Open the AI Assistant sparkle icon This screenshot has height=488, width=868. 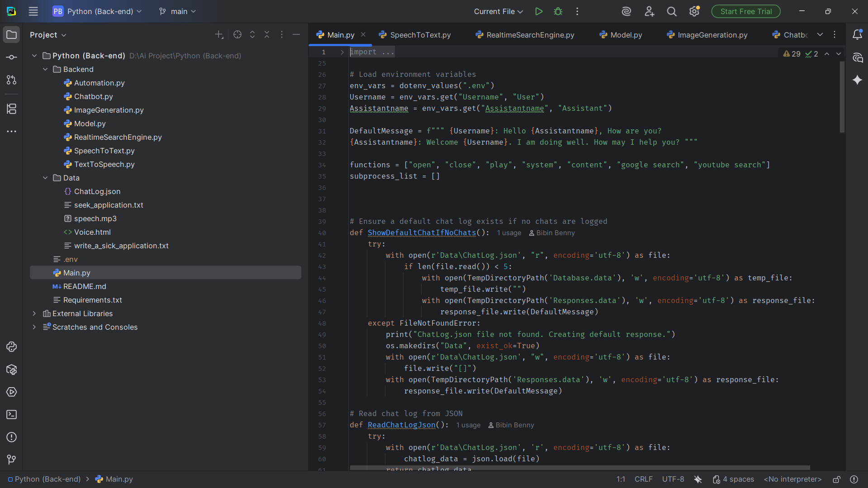(857, 80)
